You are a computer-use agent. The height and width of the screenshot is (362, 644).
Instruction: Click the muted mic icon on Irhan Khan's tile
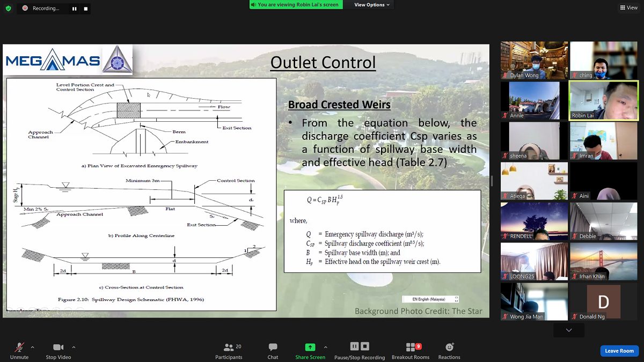574,277
